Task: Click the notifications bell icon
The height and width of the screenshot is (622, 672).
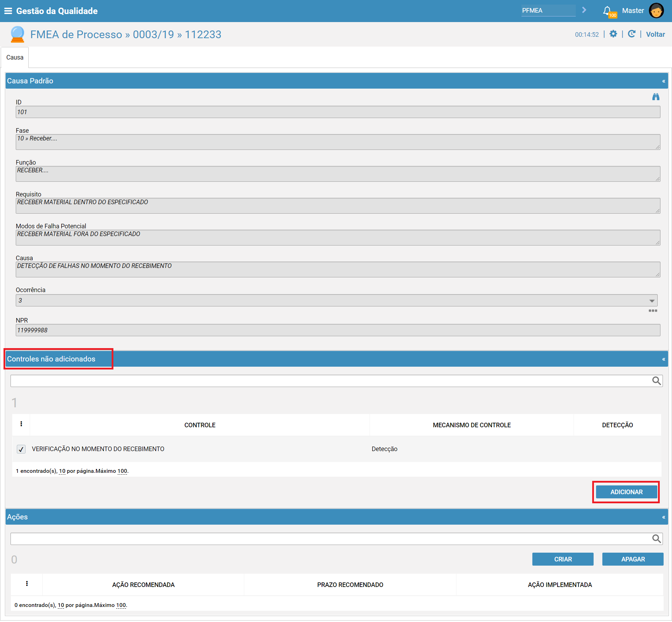Action: [x=607, y=11]
